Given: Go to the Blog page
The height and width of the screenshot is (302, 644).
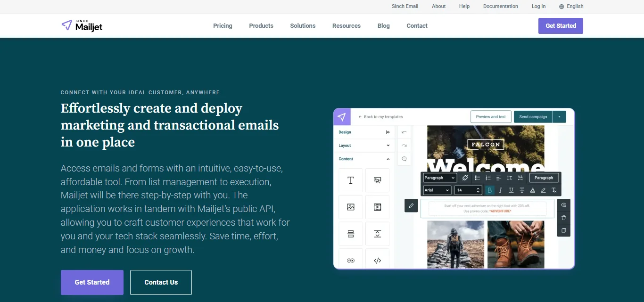Looking at the screenshot, I should (384, 26).
